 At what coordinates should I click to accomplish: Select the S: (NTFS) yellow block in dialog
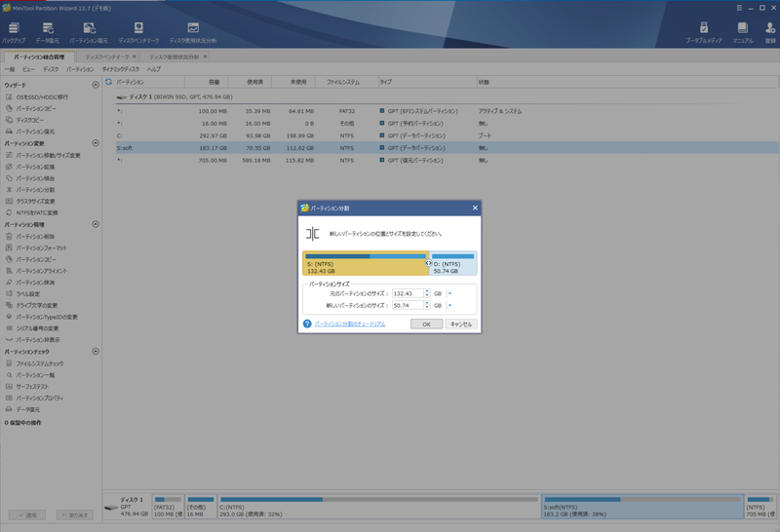(x=365, y=263)
